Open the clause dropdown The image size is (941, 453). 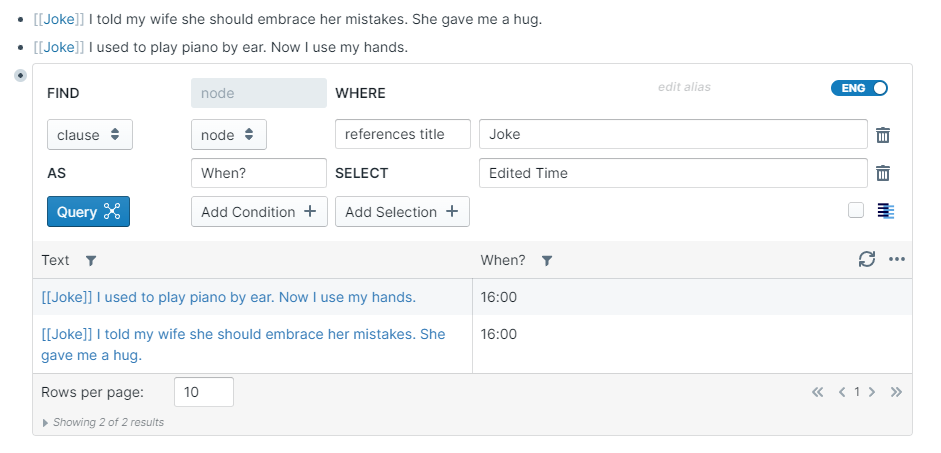click(x=90, y=134)
